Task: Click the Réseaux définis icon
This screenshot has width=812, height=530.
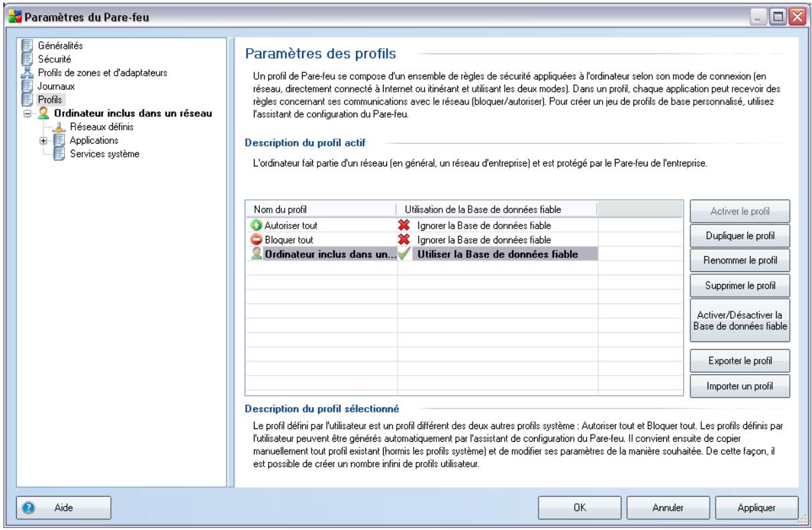Action: pyautogui.click(x=59, y=127)
